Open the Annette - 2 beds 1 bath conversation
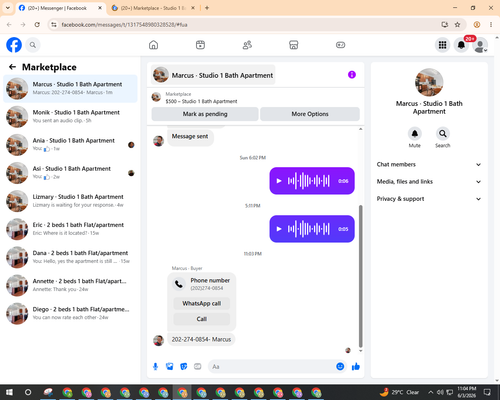Viewport: 500px width, 400px height. click(70, 285)
